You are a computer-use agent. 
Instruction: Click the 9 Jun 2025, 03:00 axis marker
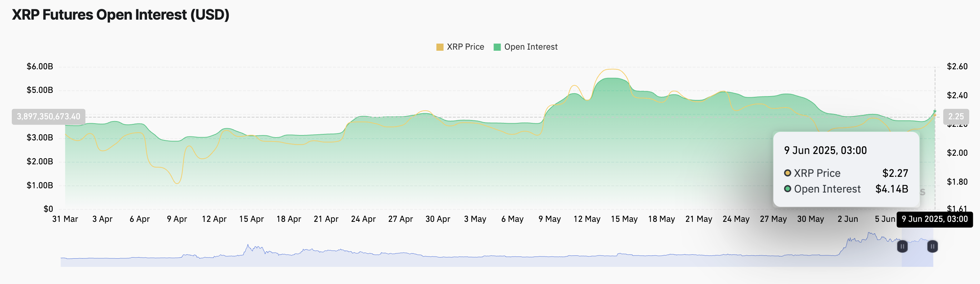[934, 219]
